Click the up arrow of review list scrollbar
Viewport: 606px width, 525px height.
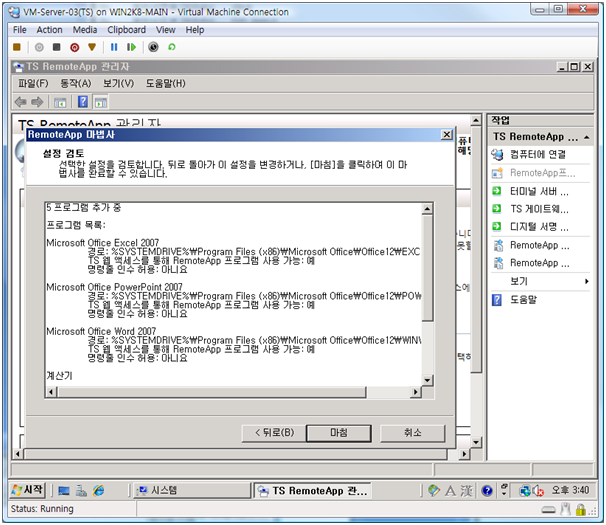[x=427, y=209]
